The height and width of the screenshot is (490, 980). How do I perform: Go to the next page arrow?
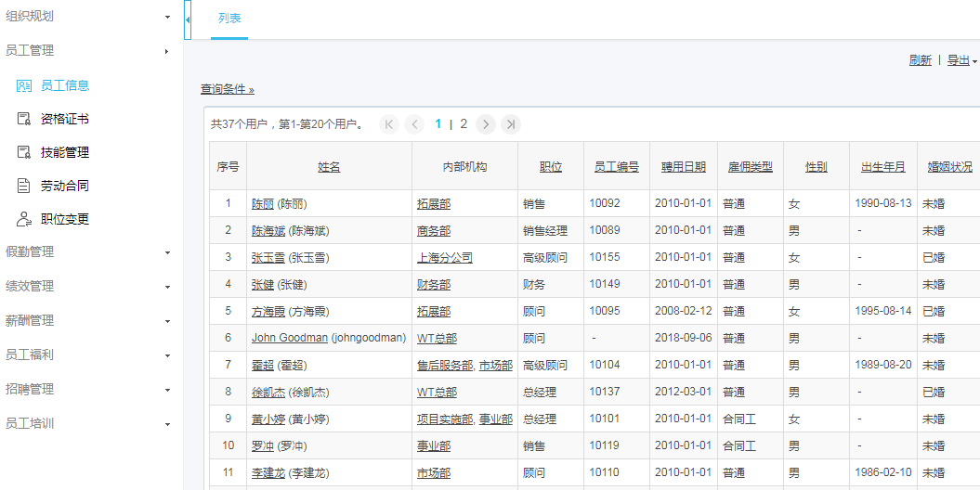click(486, 124)
